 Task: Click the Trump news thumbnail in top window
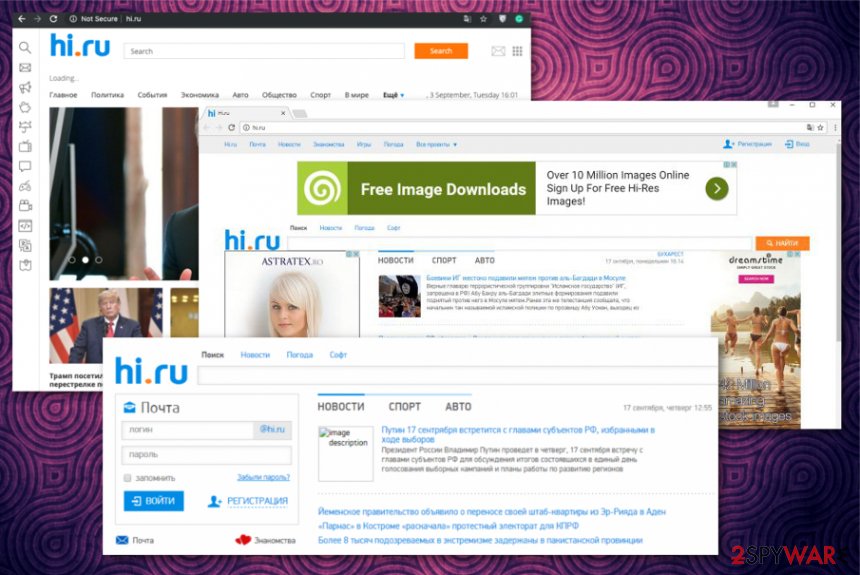coord(106,325)
